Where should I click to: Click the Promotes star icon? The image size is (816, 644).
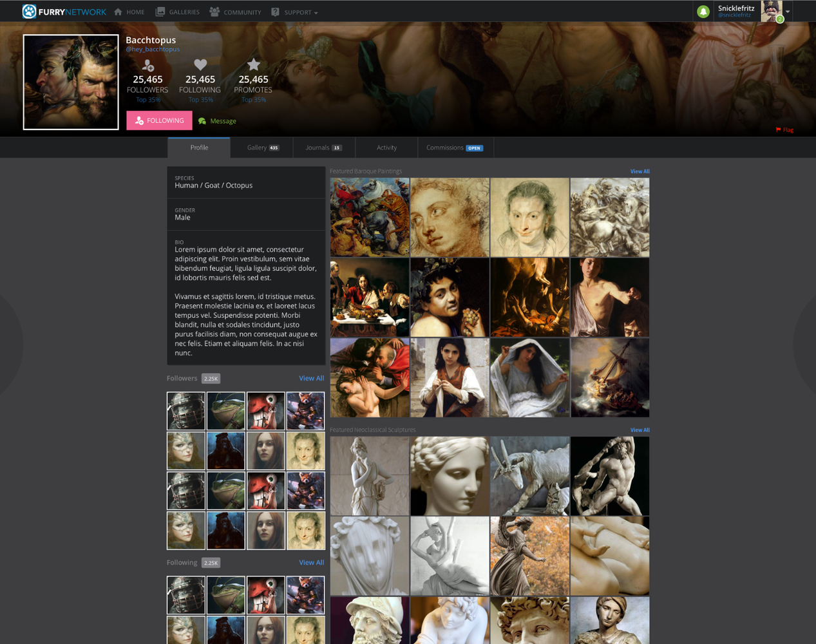[x=254, y=64]
